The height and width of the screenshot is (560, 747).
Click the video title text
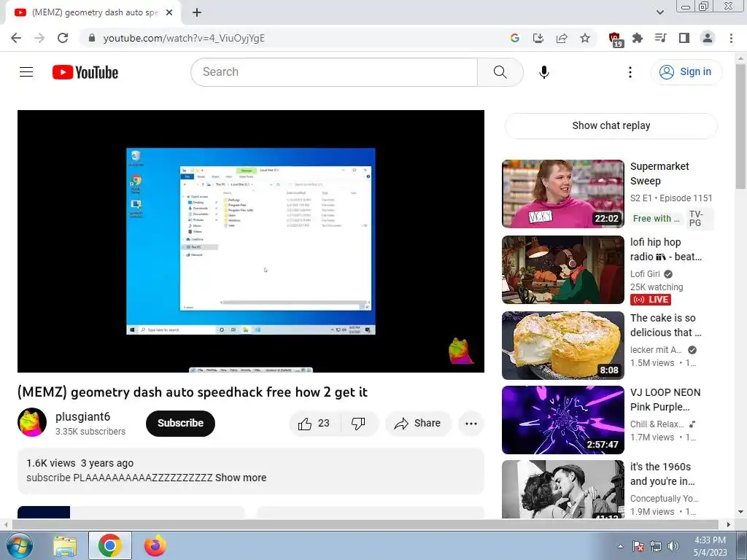pos(193,392)
